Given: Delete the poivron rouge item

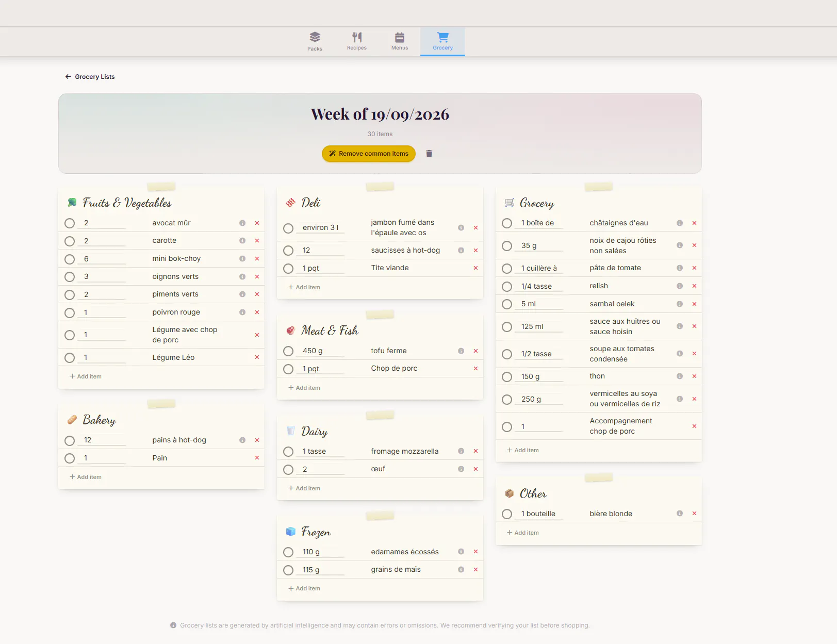Looking at the screenshot, I should pos(257,312).
